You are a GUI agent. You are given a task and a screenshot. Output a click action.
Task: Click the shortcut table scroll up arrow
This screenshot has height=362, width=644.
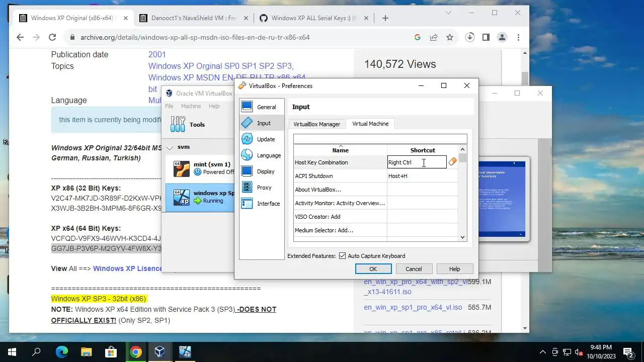pyautogui.click(x=462, y=149)
